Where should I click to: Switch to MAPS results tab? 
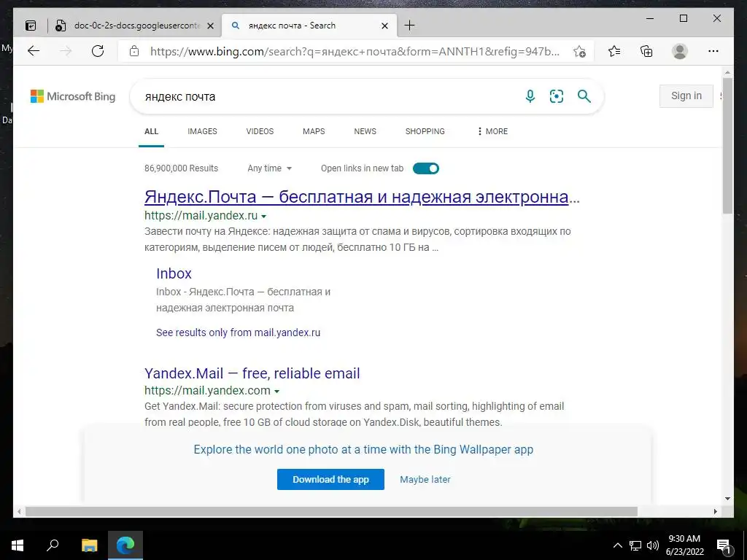click(x=314, y=131)
